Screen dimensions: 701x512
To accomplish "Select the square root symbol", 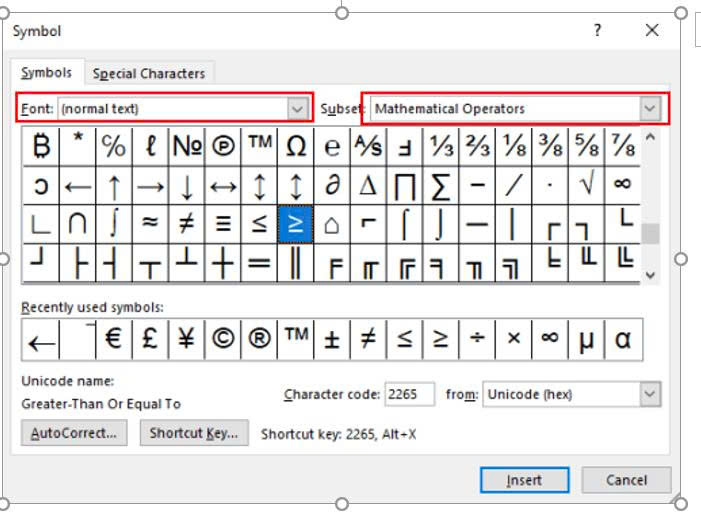I will [x=586, y=185].
